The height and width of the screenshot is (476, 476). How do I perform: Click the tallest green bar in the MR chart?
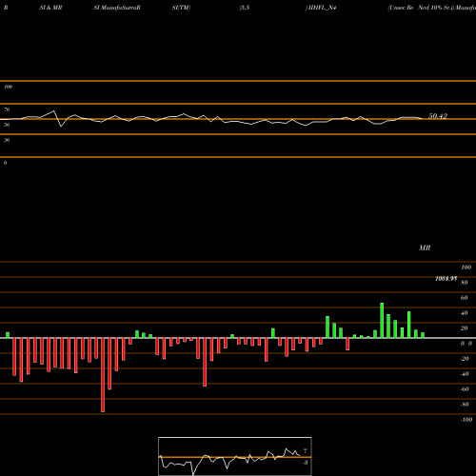pyautogui.click(x=382, y=320)
